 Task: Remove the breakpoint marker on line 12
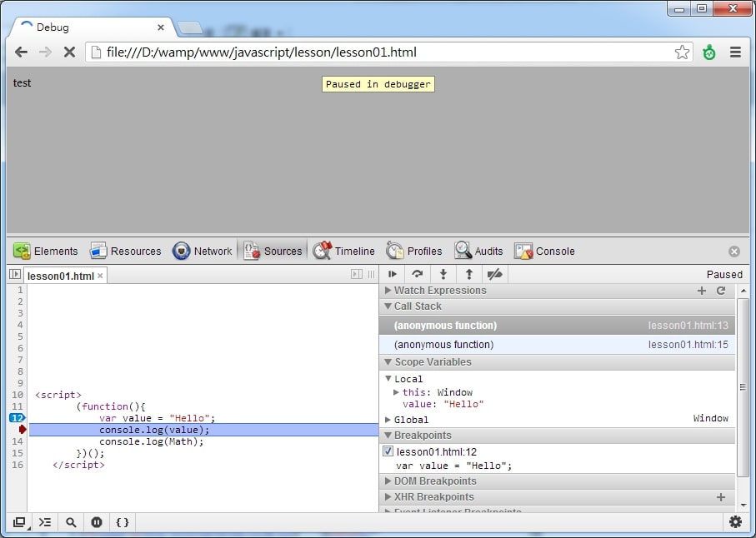[17, 418]
